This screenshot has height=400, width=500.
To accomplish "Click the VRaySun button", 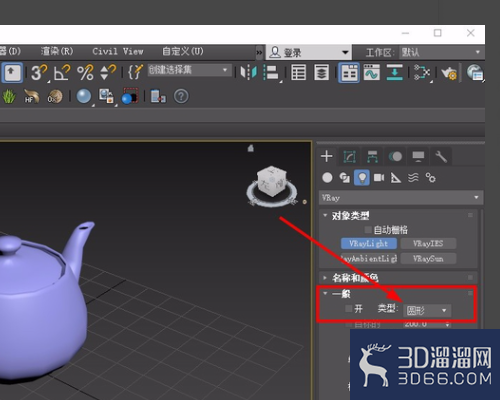I will 428,258.
